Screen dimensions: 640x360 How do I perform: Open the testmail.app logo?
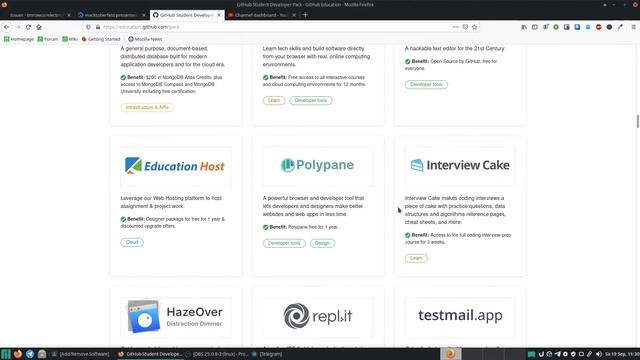(x=460, y=317)
